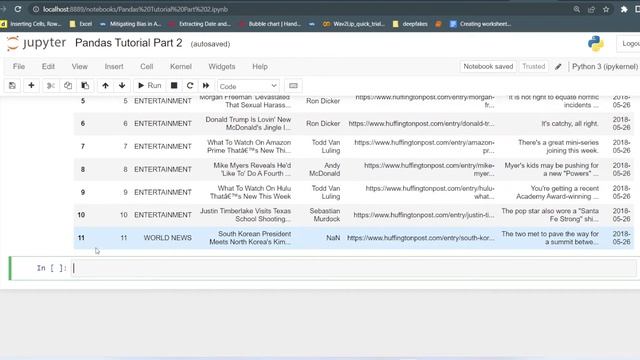640x360 pixels.
Task: Bookmark this page with star icon
Action: [606, 9]
